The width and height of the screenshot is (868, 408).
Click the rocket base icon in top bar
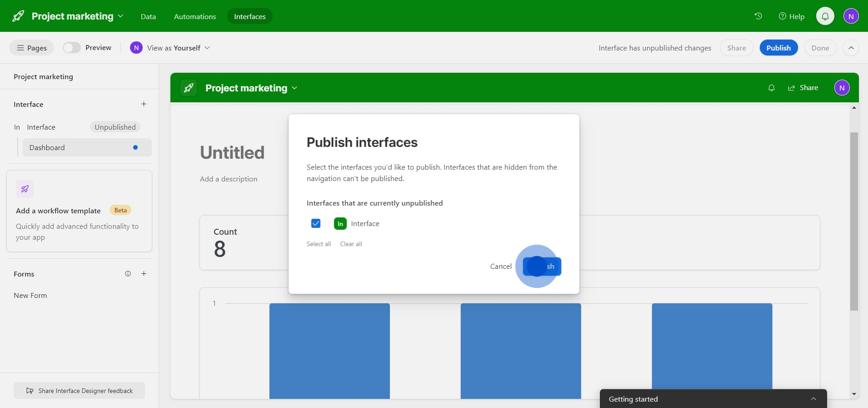pyautogui.click(x=18, y=16)
